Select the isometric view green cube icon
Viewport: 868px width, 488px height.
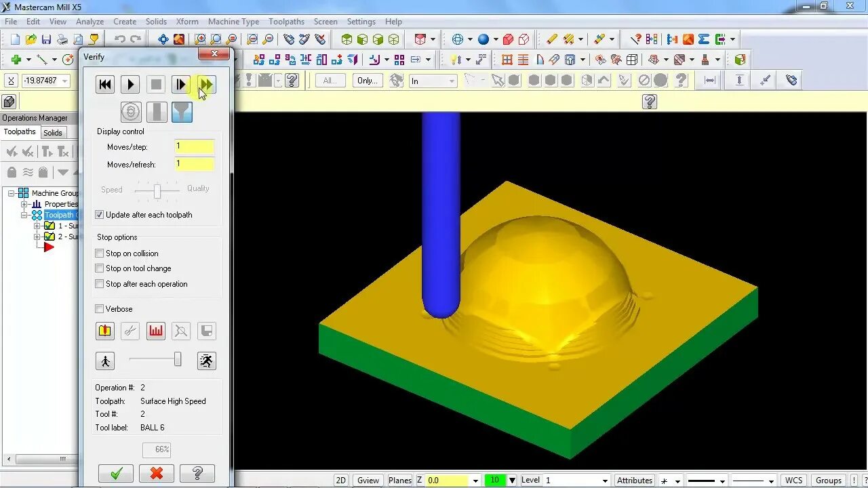point(347,39)
